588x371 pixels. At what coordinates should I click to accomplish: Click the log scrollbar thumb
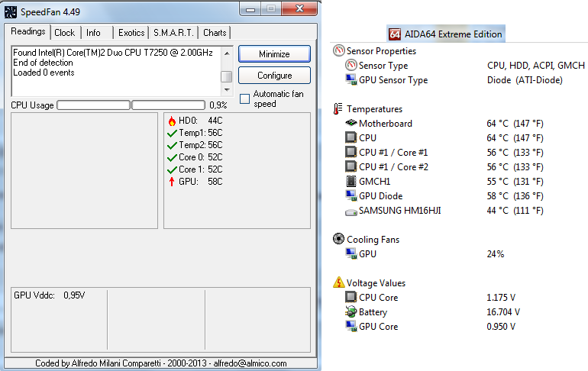click(x=227, y=76)
